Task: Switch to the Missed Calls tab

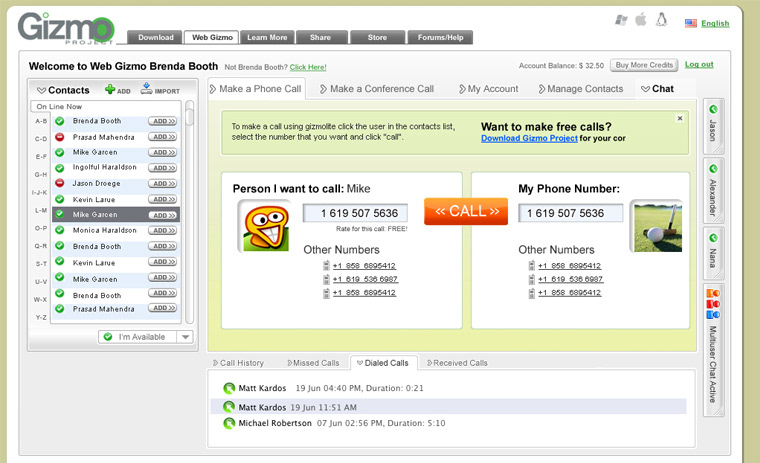Action: tap(313, 363)
